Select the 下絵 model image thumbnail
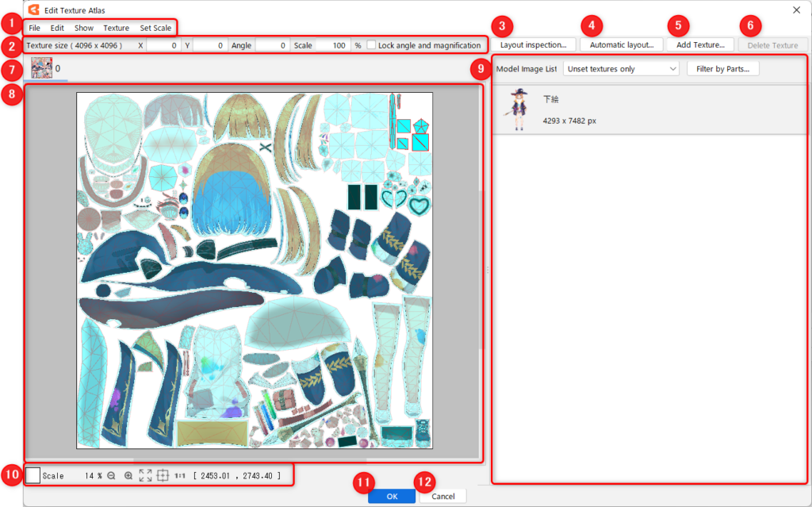This screenshot has height=507, width=812. click(519, 109)
